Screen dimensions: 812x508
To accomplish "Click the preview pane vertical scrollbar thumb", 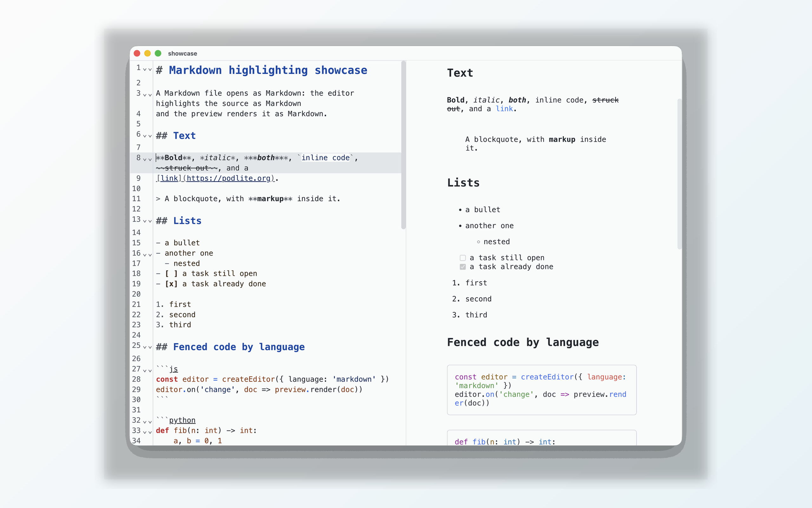I will point(679,174).
